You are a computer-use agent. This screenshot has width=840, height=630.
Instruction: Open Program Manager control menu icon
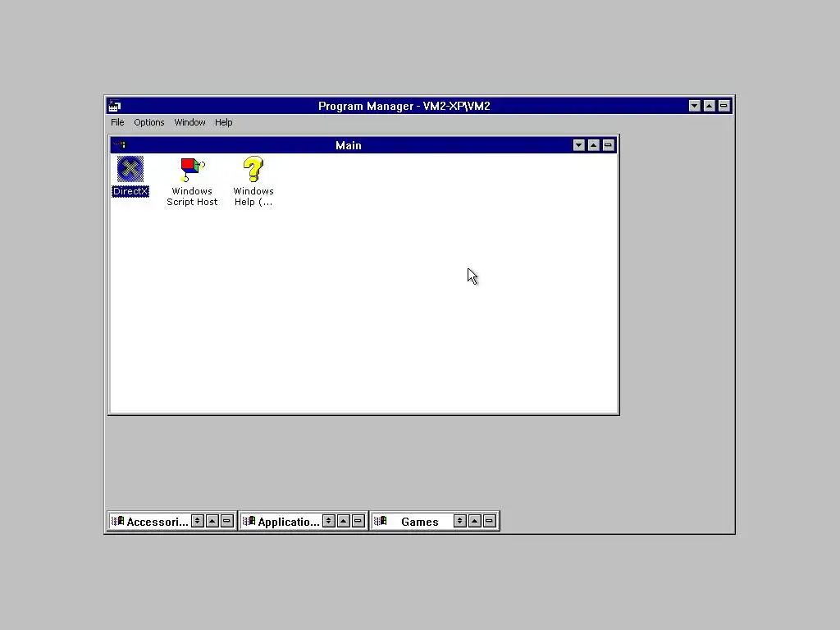pyautogui.click(x=115, y=106)
